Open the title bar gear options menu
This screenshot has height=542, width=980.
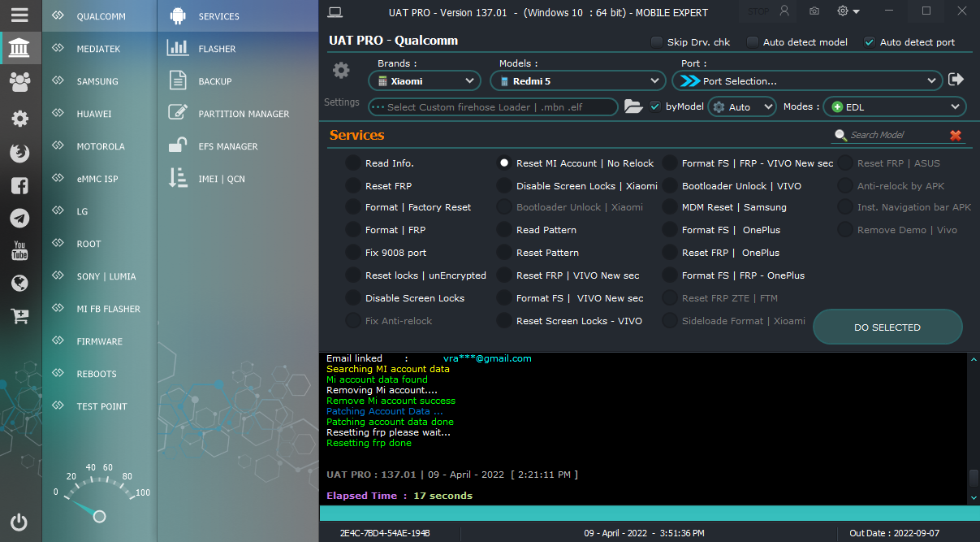(x=848, y=11)
